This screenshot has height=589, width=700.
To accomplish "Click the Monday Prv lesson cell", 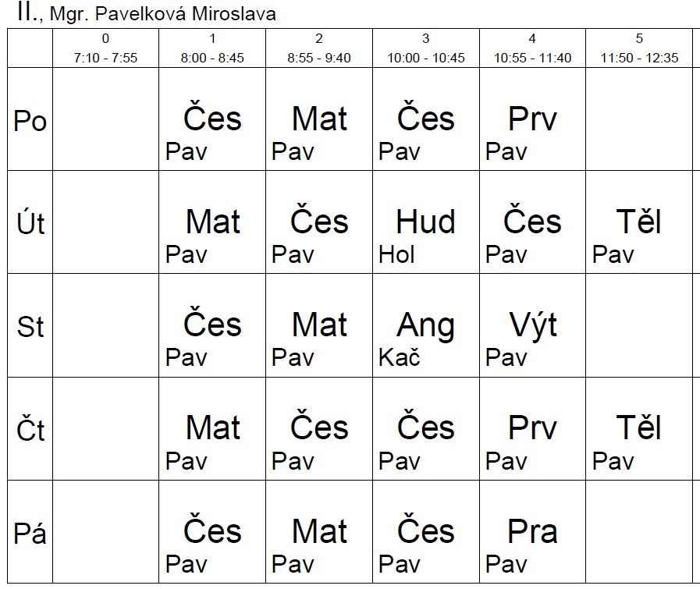I will [532, 119].
